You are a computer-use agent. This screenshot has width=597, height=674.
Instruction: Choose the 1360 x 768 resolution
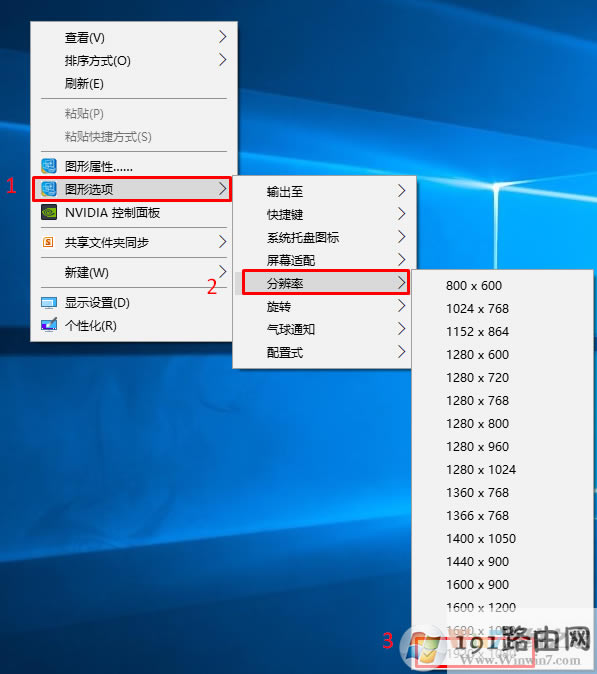pyautogui.click(x=502, y=493)
